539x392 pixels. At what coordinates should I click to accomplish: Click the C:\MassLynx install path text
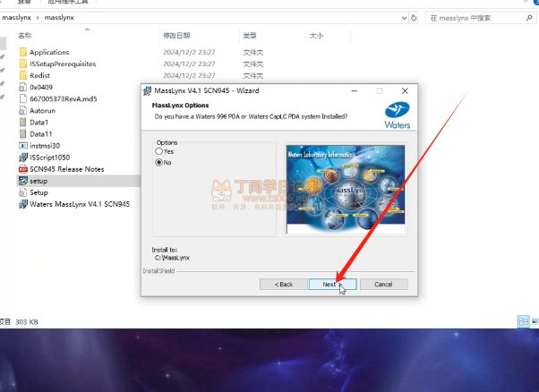tap(172, 258)
